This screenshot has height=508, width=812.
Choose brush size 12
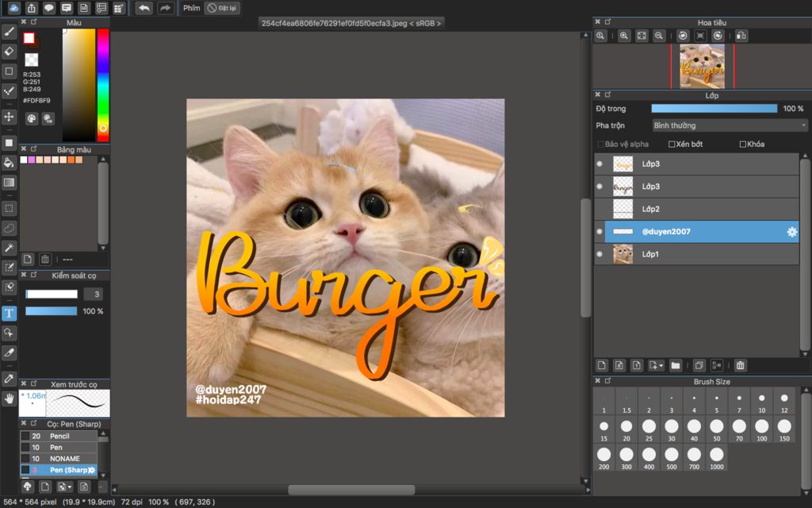(784, 402)
